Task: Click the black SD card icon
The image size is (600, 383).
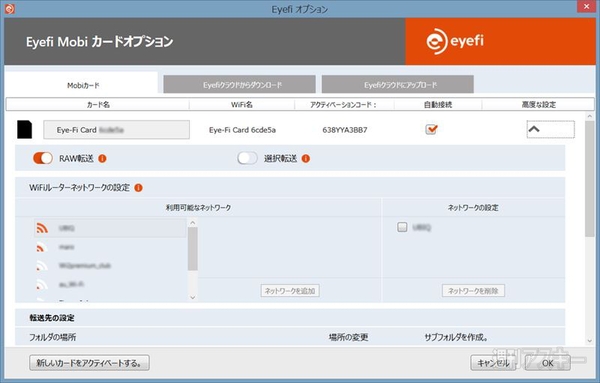Action: click(x=24, y=129)
